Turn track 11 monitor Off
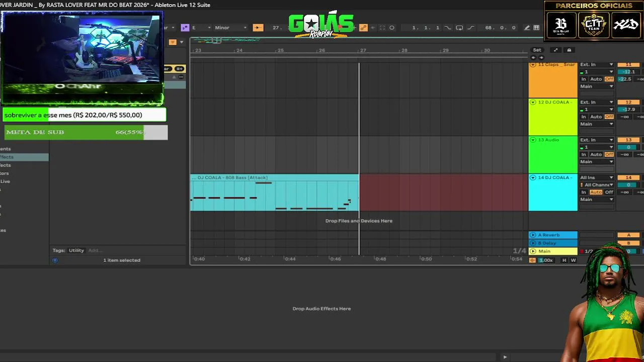Image resolution: width=644 pixels, height=362 pixels. [x=609, y=79]
